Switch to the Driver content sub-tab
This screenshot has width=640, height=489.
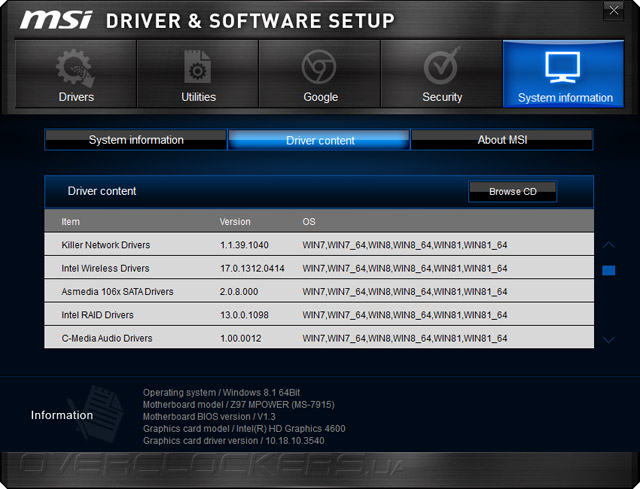click(x=319, y=140)
